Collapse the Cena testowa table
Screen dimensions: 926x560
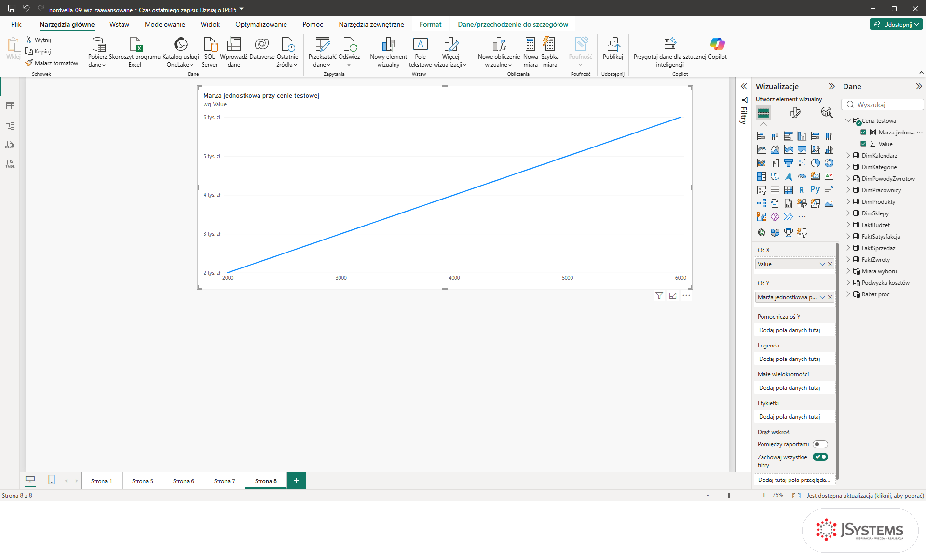(x=848, y=120)
